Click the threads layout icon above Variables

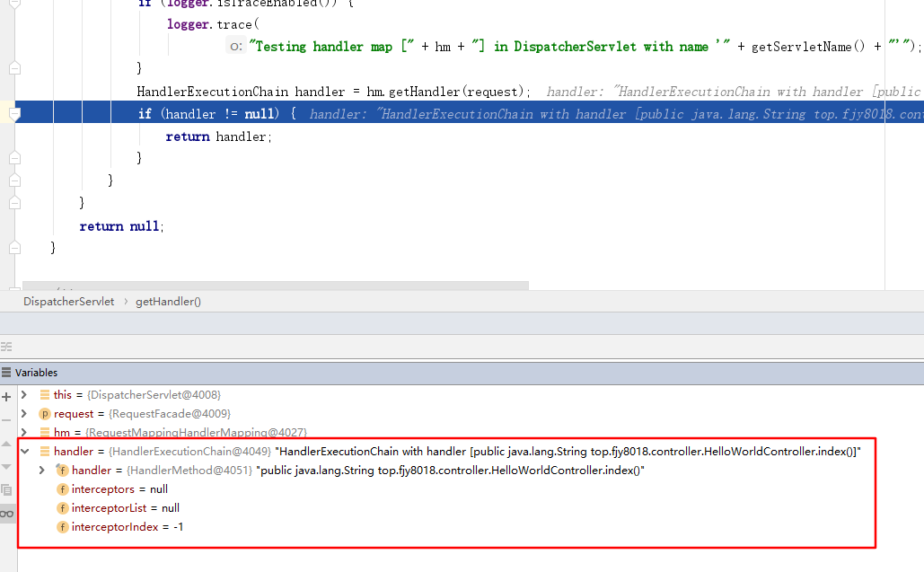6,347
